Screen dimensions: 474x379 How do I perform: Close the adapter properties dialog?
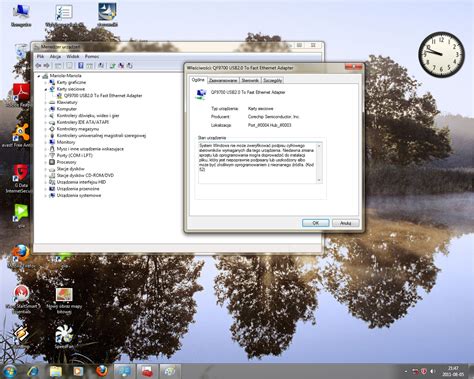(x=354, y=67)
